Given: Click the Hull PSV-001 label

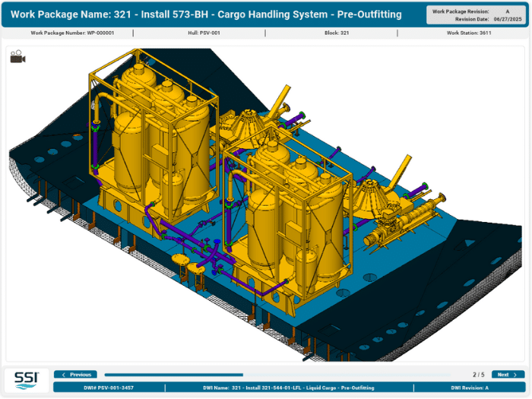Looking at the screenshot, I should 204,33.
